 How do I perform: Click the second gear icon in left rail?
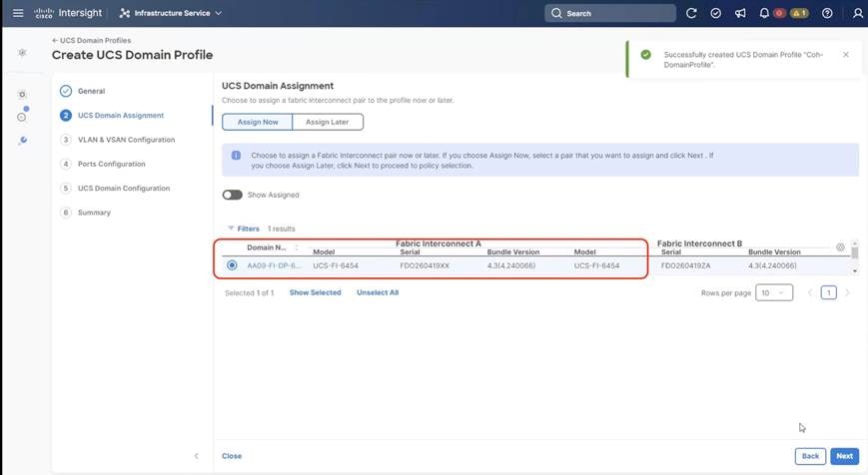22,94
